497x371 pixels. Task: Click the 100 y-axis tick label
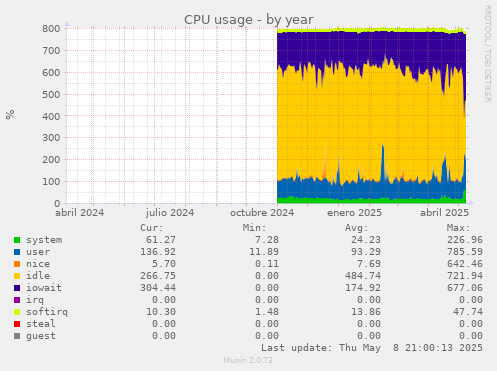(x=51, y=182)
